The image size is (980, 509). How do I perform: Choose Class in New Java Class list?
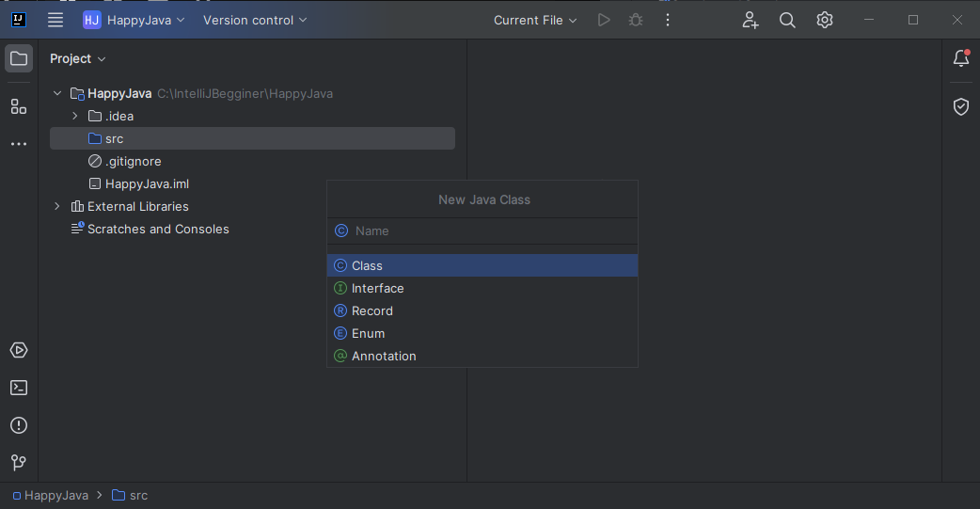pos(482,265)
